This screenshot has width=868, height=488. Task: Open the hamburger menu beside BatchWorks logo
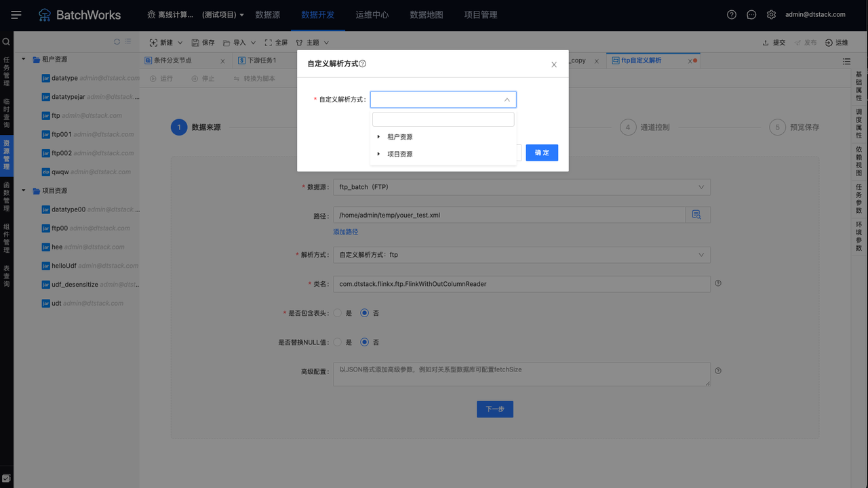pos(16,14)
